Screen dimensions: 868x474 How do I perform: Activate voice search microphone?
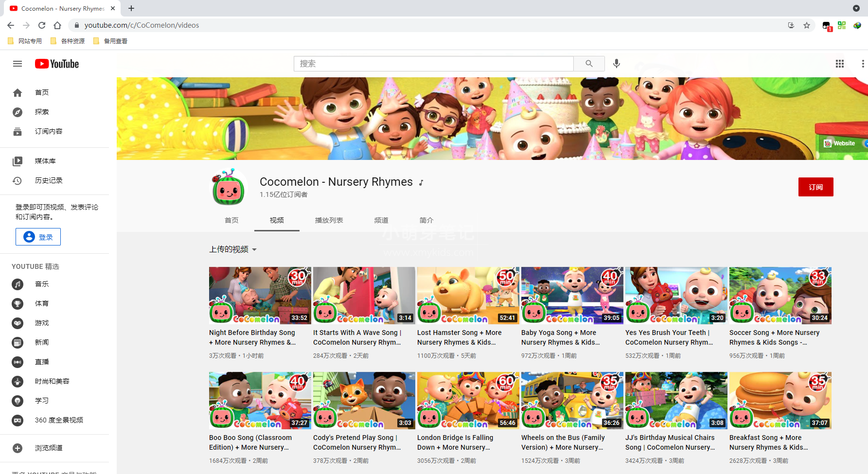coord(616,64)
